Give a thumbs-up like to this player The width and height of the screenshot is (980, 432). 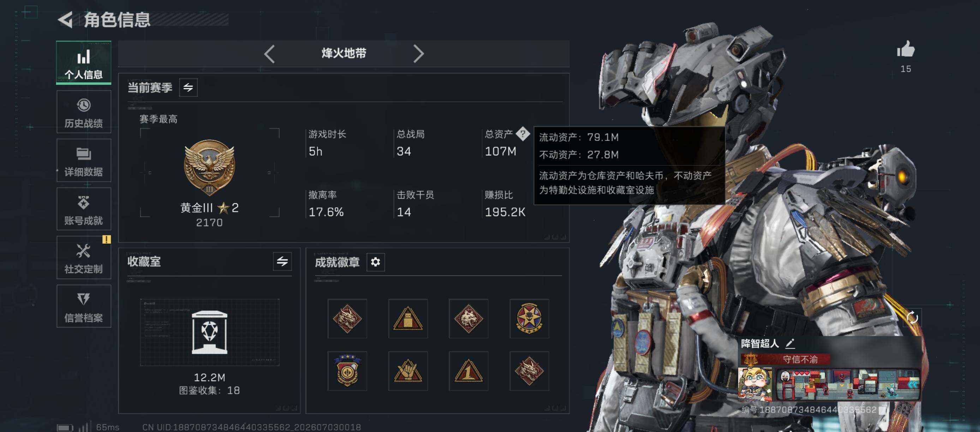coord(906,50)
